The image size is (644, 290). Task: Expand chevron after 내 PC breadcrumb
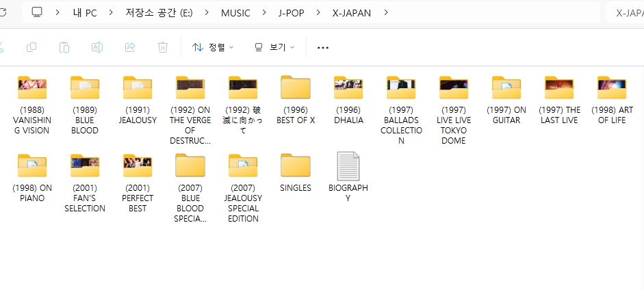111,13
